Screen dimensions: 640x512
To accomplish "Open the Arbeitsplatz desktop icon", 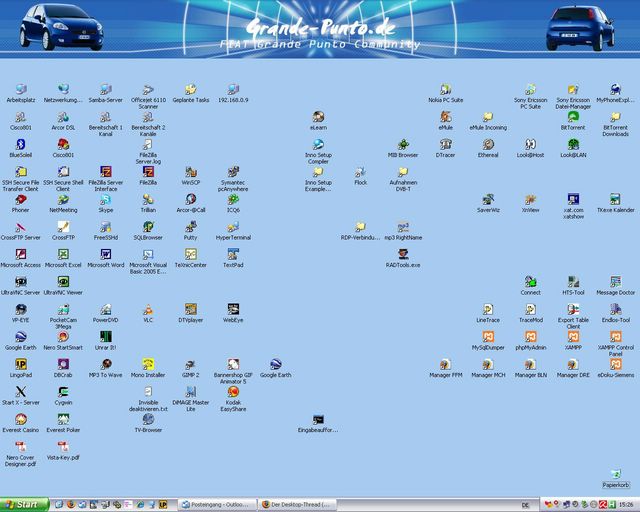I will 20,90.
